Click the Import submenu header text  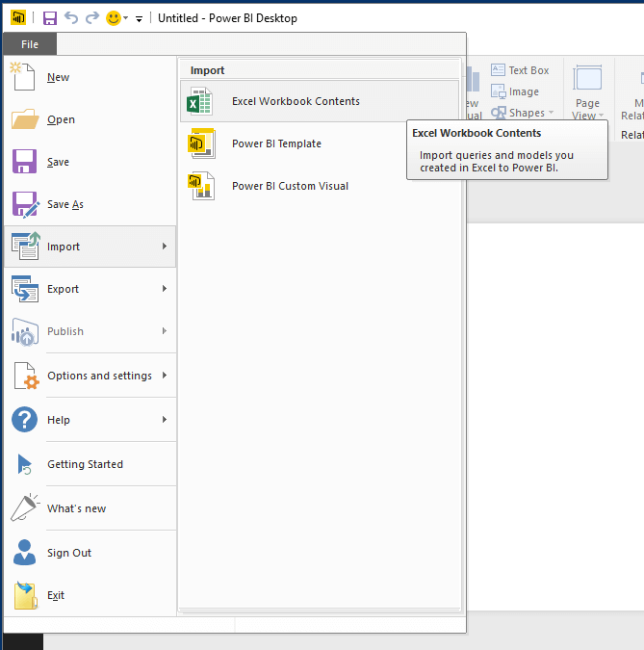point(207,70)
